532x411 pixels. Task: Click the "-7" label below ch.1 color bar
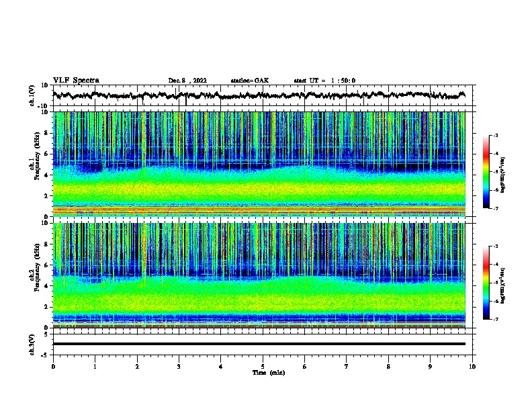tap(495, 208)
